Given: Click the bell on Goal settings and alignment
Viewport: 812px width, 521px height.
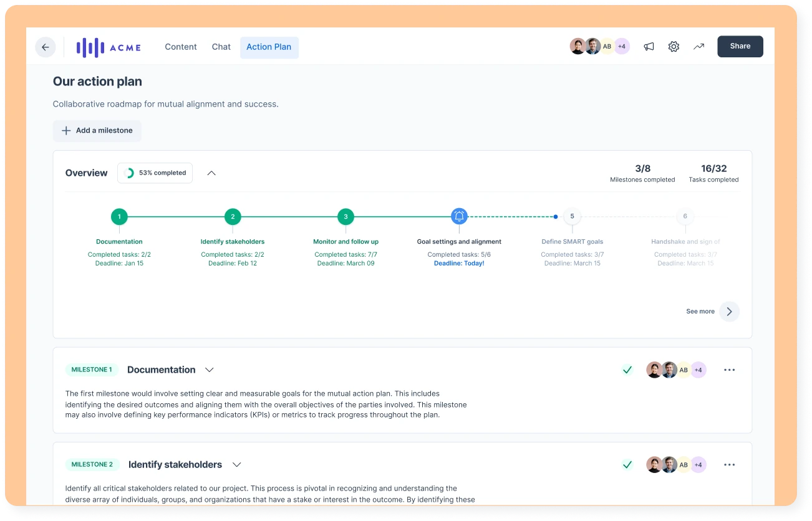Looking at the screenshot, I should pos(459,216).
